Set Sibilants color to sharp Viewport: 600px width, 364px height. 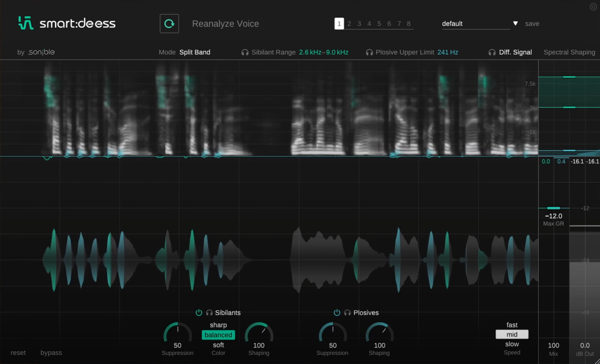tap(218, 325)
